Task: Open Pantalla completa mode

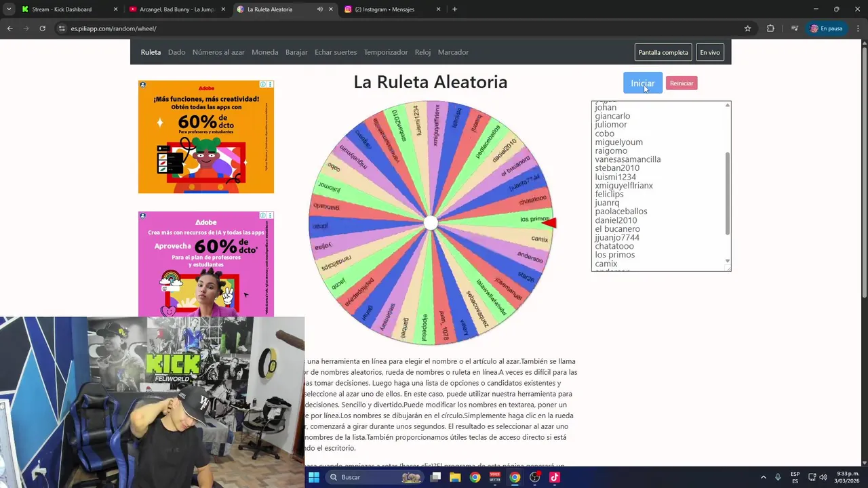Action: pos(663,52)
